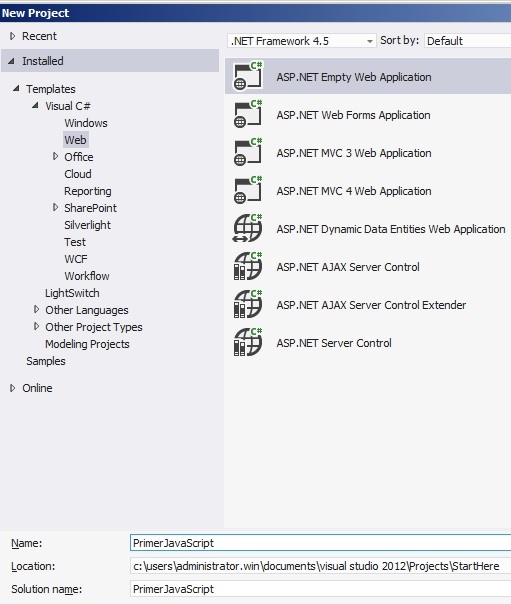Click the SharePoint category label

(90, 208)
